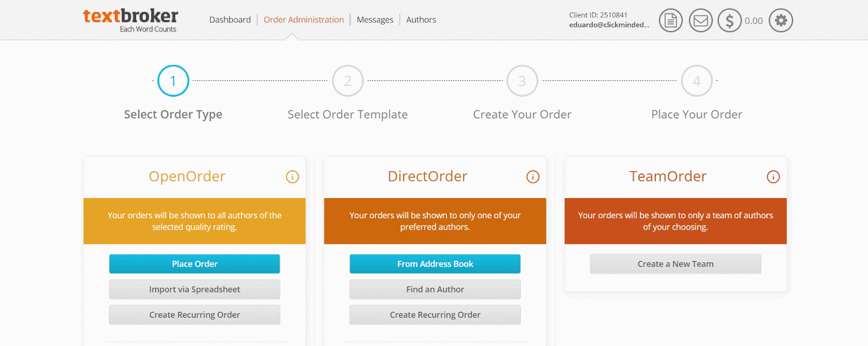Click the Client ID: 2510841 text
The width and height of the screenshot is (868, 346).
coord(598,15)
